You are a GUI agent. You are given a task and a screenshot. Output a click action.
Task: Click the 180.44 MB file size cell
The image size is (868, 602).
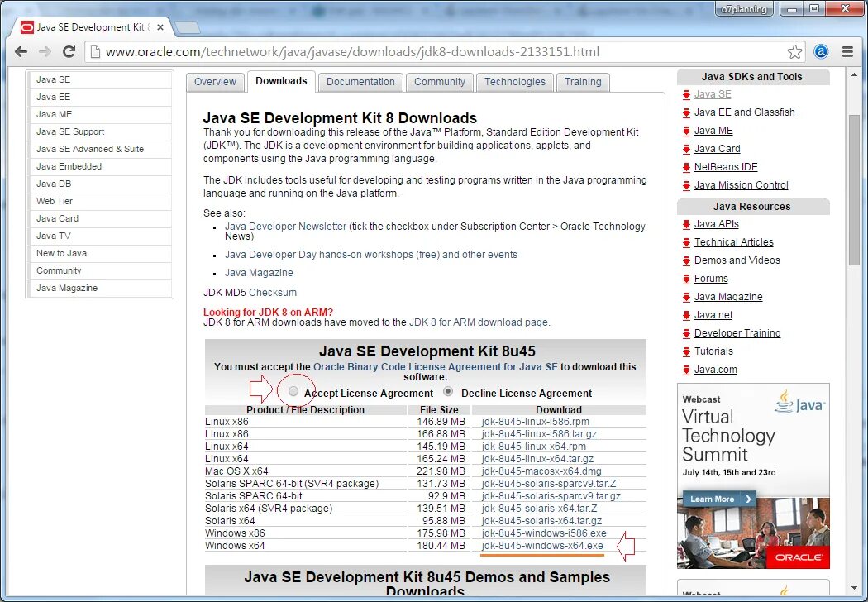[x=441, y=546]
